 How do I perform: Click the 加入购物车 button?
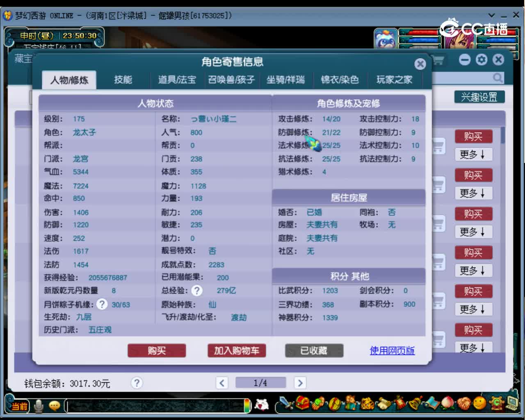(237, 351)
